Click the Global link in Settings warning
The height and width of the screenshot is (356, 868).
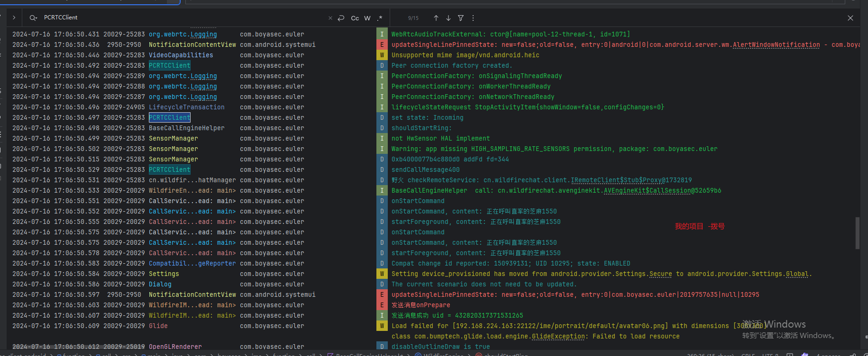pos(797,274)
